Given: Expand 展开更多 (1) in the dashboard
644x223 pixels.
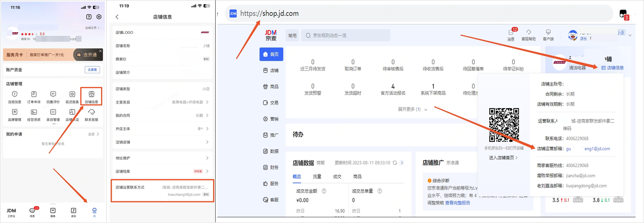Looking at the screenshot, I should coord(412,109).
